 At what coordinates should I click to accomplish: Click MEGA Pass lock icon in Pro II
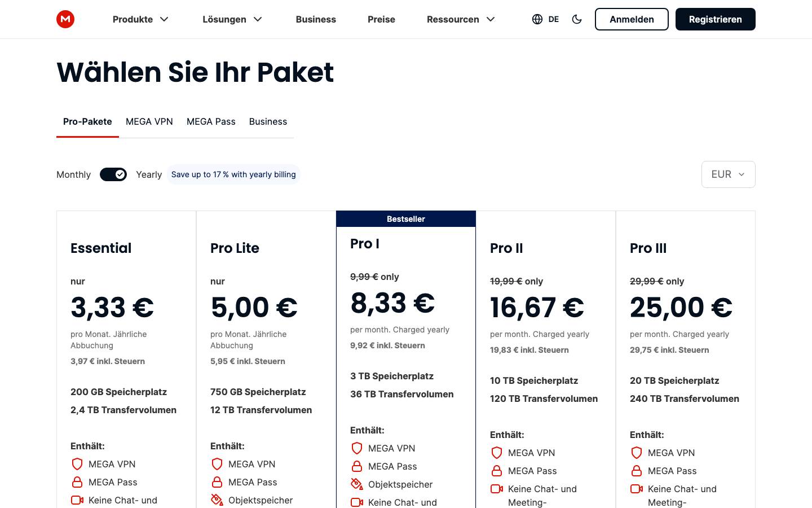(497, 471)
